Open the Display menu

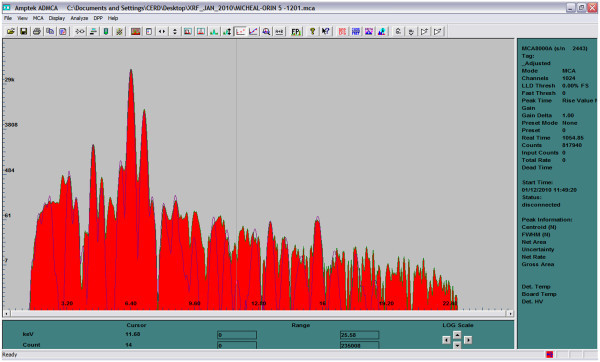click(x=57, y=18)
